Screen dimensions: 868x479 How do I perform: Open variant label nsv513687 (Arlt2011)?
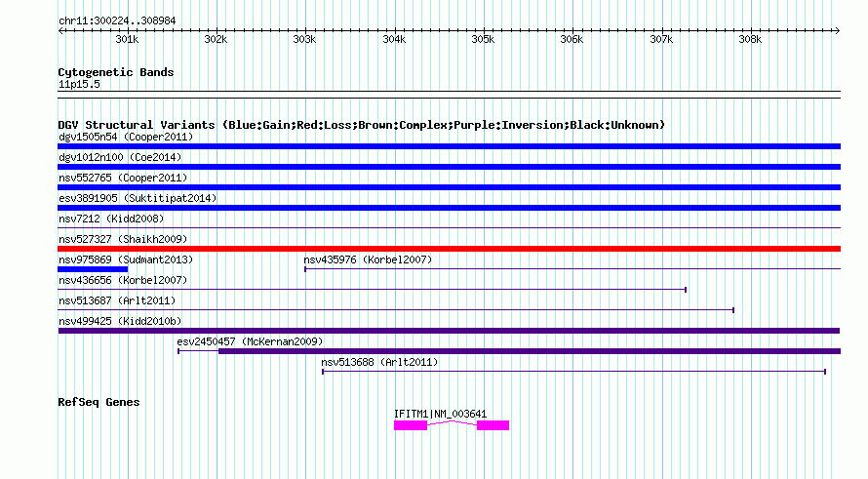point(117,300)
